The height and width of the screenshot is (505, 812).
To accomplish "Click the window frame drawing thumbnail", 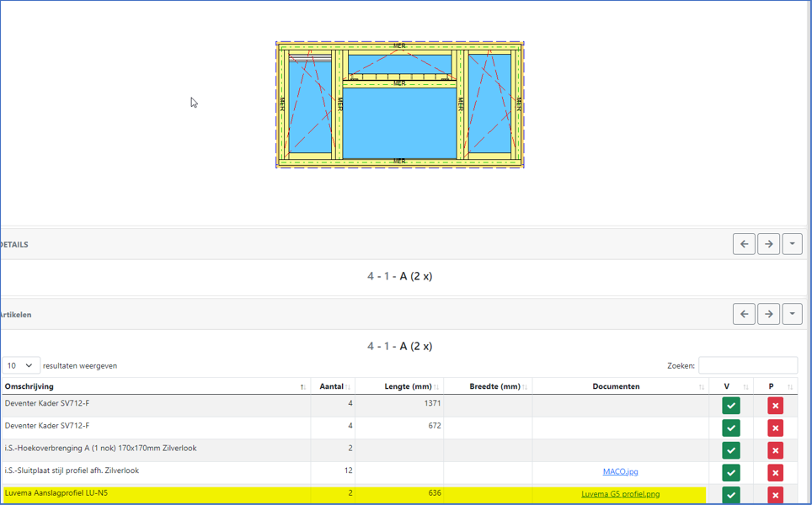I will coord(400,104).
